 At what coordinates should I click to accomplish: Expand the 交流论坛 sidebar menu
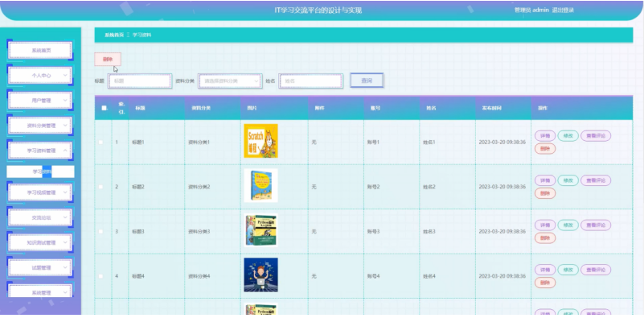pos(40,217)
